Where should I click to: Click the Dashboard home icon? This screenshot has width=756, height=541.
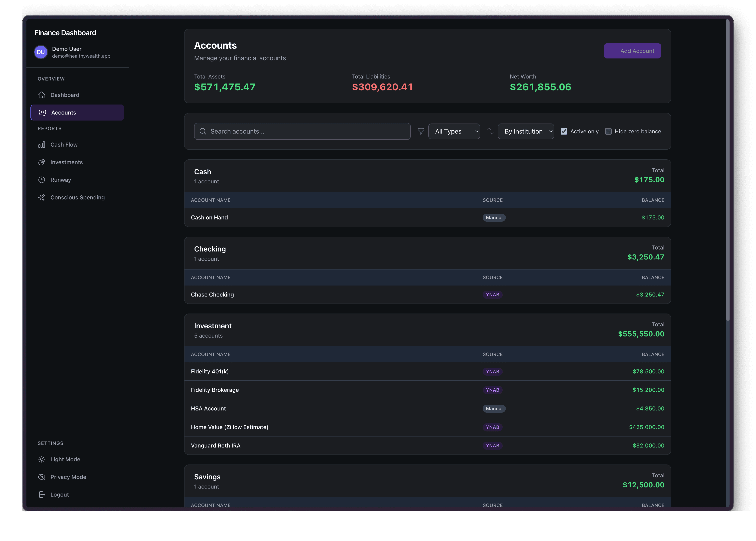tap(42, 95)
